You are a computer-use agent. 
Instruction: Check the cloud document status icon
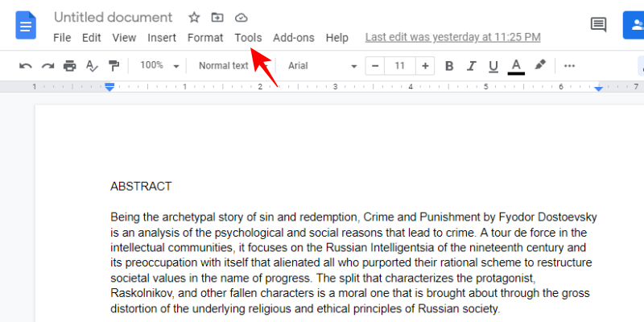tap(241, 17)
